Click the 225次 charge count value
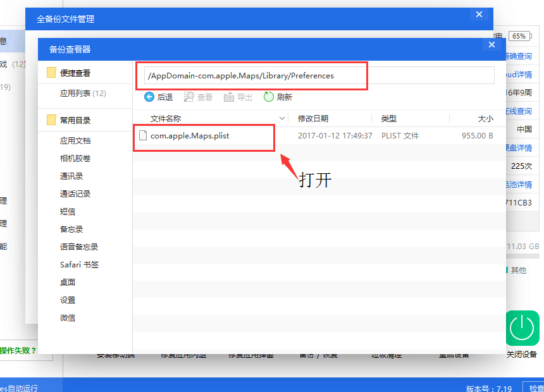544x392 pixels. (x=521, y=166)
